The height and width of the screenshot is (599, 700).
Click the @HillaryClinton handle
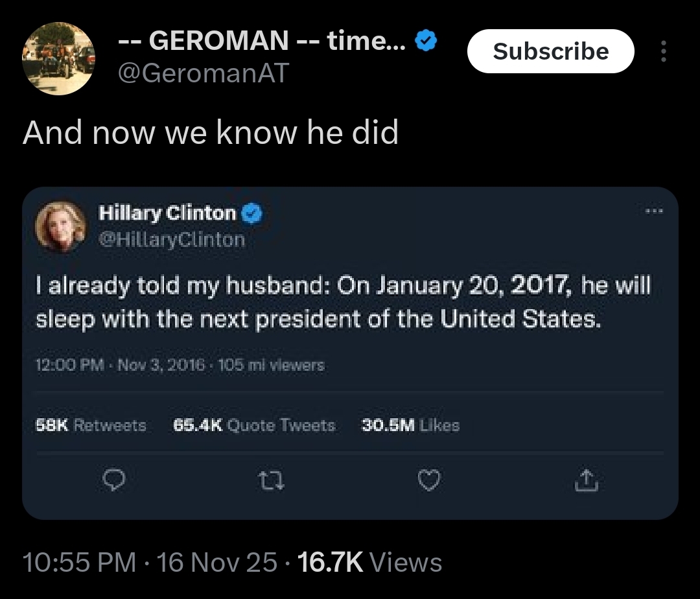click(x=172, y=240)
